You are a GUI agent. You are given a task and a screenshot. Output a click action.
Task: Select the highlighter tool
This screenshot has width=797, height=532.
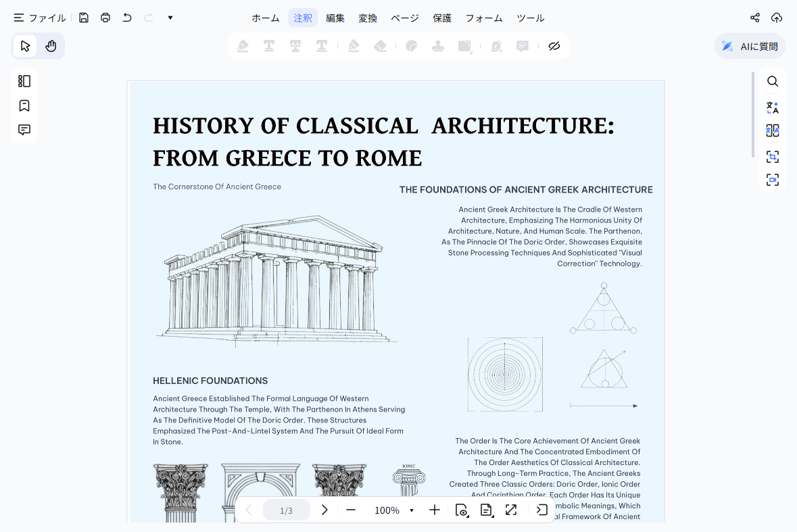(243, 46)
